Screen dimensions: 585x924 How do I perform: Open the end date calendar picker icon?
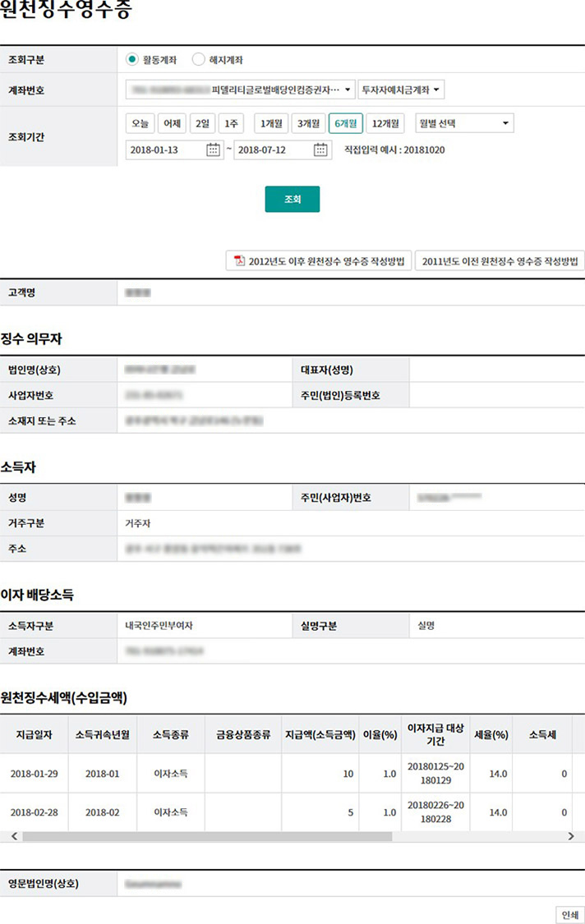point(320,149)
